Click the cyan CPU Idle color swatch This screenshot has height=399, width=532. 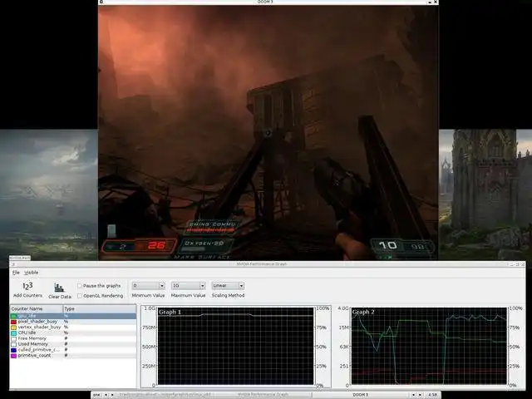pos(13,333)
